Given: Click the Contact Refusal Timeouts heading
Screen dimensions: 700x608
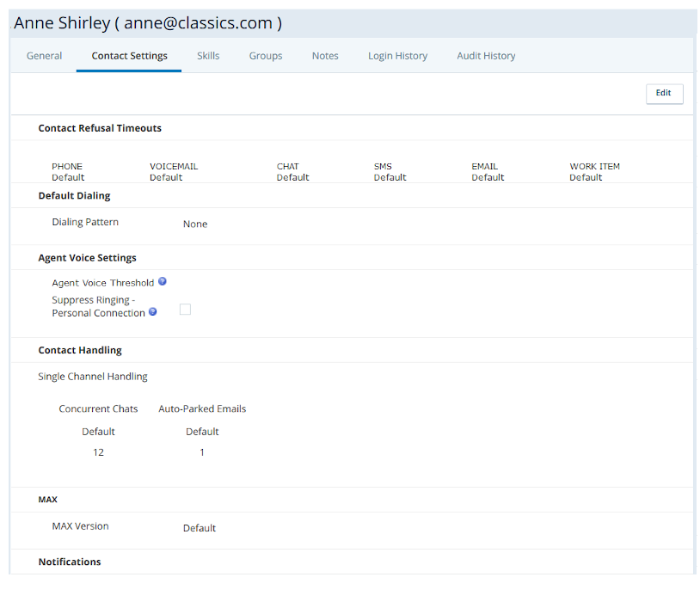Looking at the screenshot, I should click(x=100, y=128).
